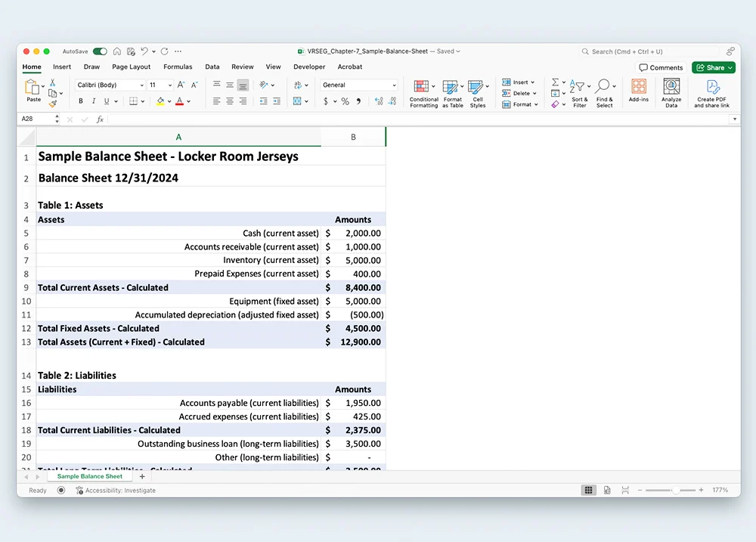Image resolution: width=756 pixels, height=542 pixels.
Task: Open Add-ins
Action: [x=639, y=91]
